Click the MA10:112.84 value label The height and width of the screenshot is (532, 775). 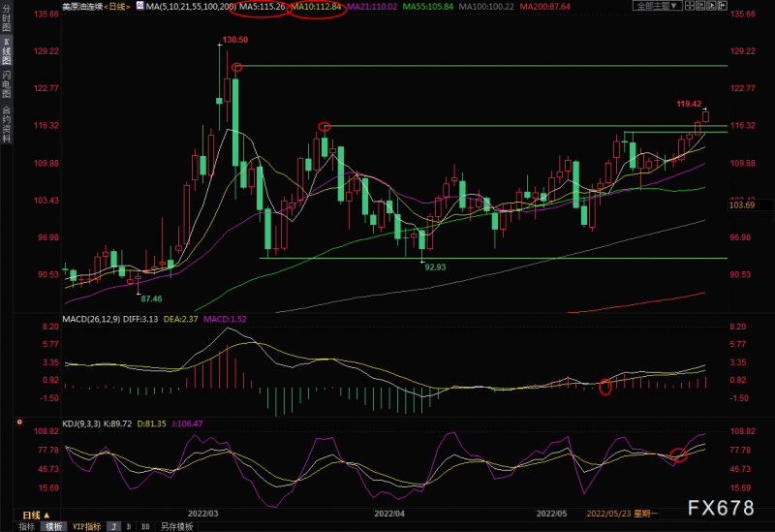coord(317,7)
